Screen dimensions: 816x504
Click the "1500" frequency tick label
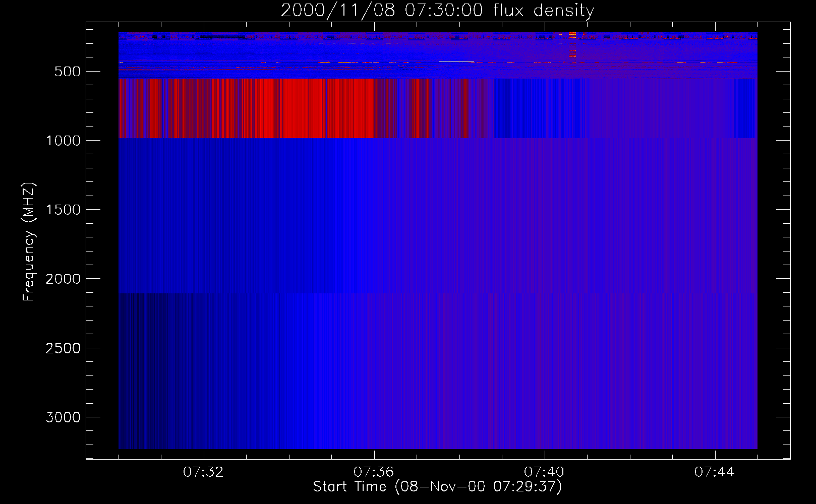63,210
